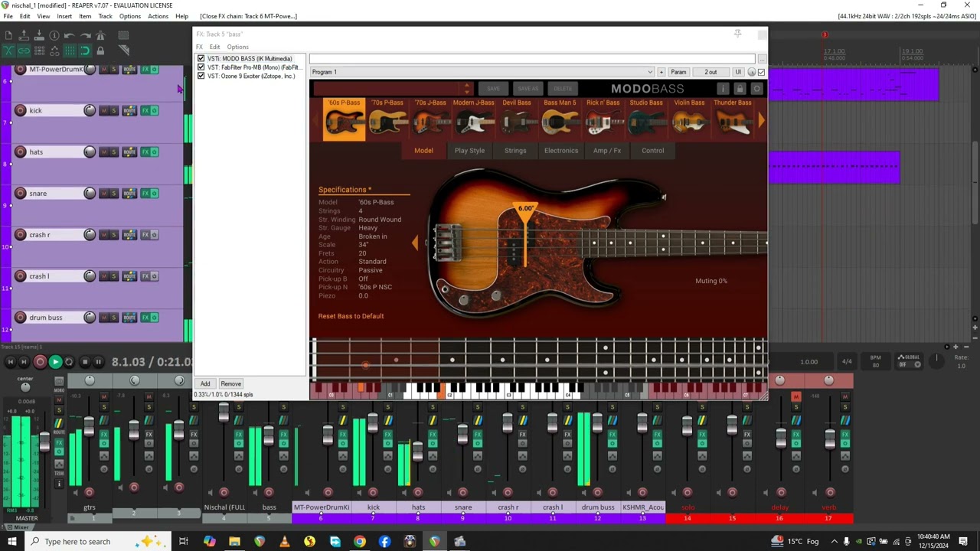Toggle FabFilter Pro-MB checkbox in FX list
Viewport: 980px width, 551px height.
pos(201,67)
